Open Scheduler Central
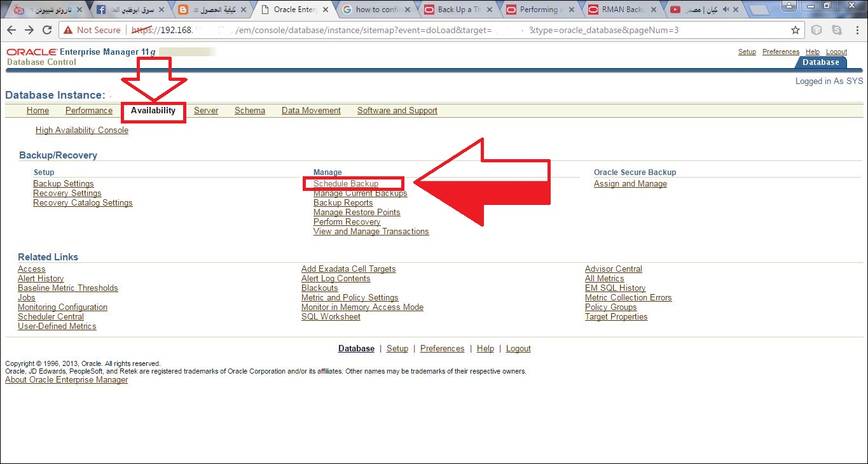 tap(51, 317)
